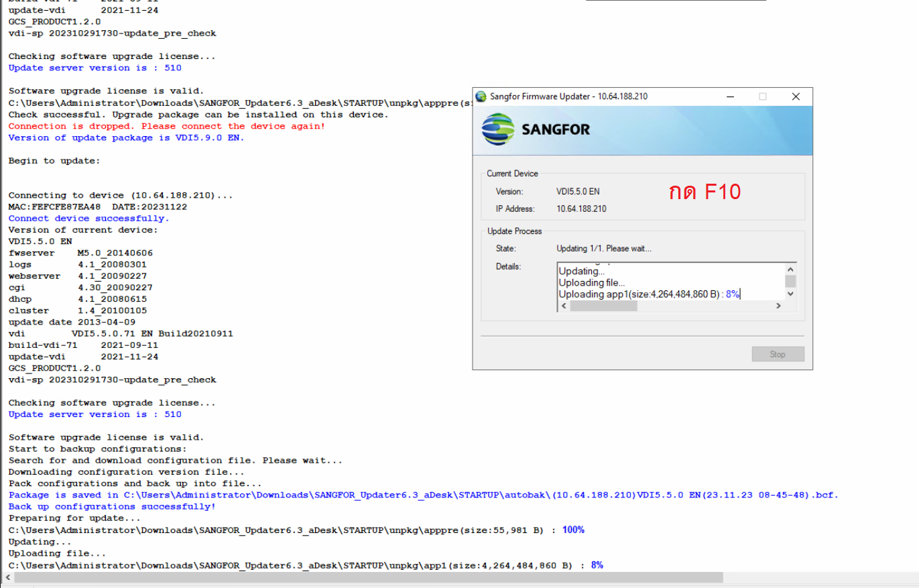
Task: Click the 'webserver 4.1_20090227' log line
Action: (x=78, y=276)
